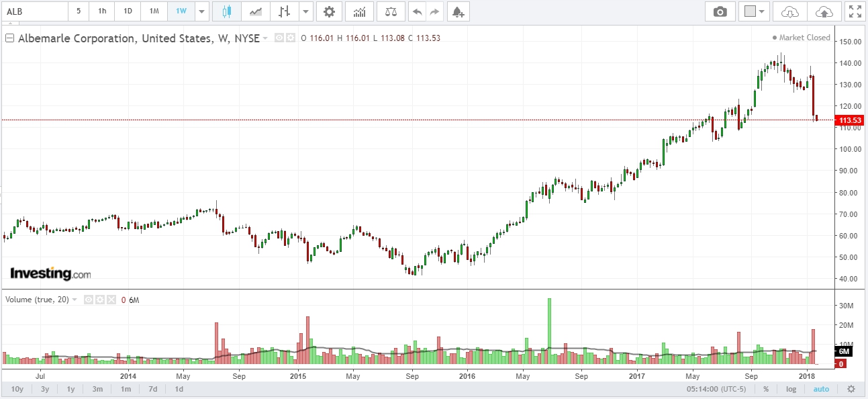The width and height of the screenshot is (868, 399).
Task: Open Volume indicator settings gear
Action: pyautogui.click(x=99, y=300)
